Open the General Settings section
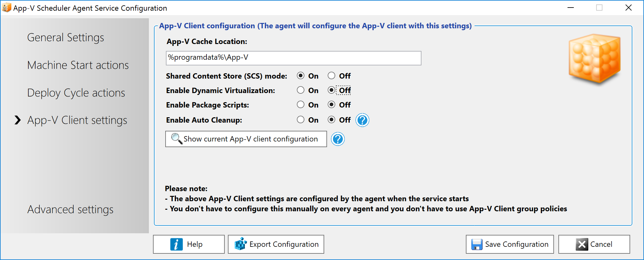Viewport: 644px width, 260px height. pos(65,37)
